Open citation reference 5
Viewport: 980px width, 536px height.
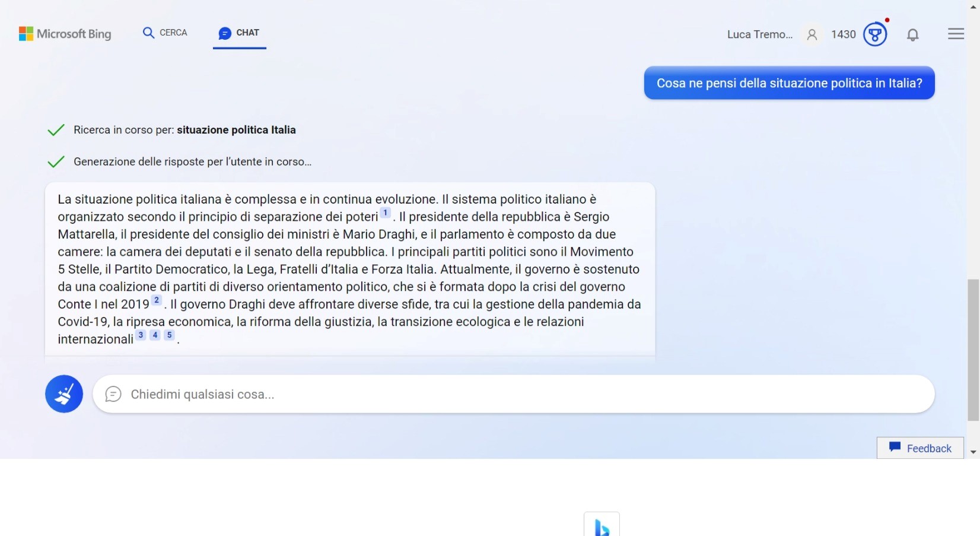point(169,335)
